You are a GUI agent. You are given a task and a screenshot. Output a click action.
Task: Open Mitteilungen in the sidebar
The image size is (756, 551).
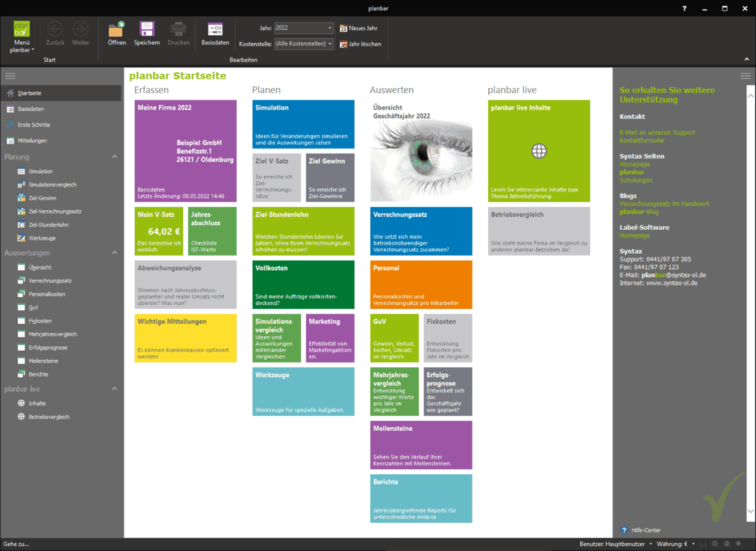[60, 140]
